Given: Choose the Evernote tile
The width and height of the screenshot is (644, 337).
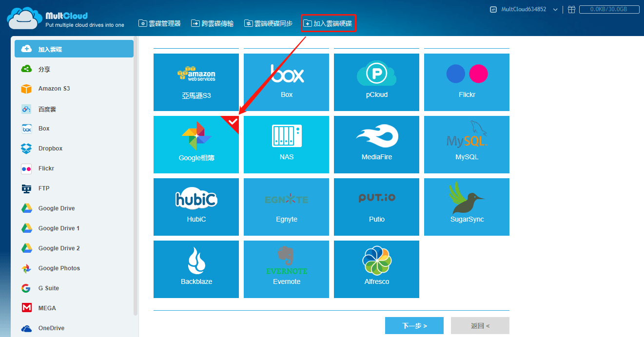Looking at the screenshot, I should 286,269.
